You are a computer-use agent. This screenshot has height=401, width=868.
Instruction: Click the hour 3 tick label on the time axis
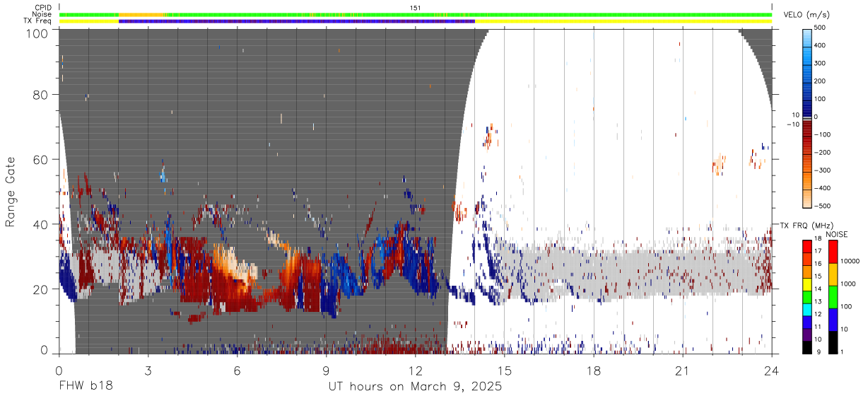(148, 371)
